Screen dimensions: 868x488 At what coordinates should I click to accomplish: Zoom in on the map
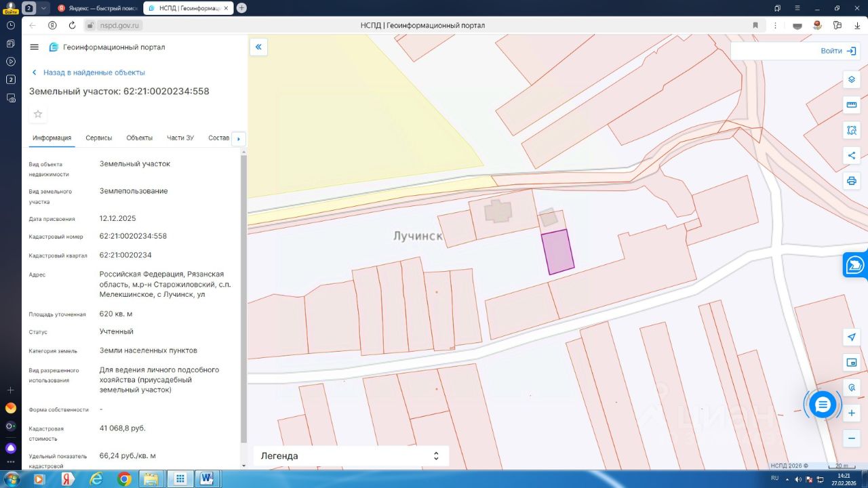(x=852, y=413)
